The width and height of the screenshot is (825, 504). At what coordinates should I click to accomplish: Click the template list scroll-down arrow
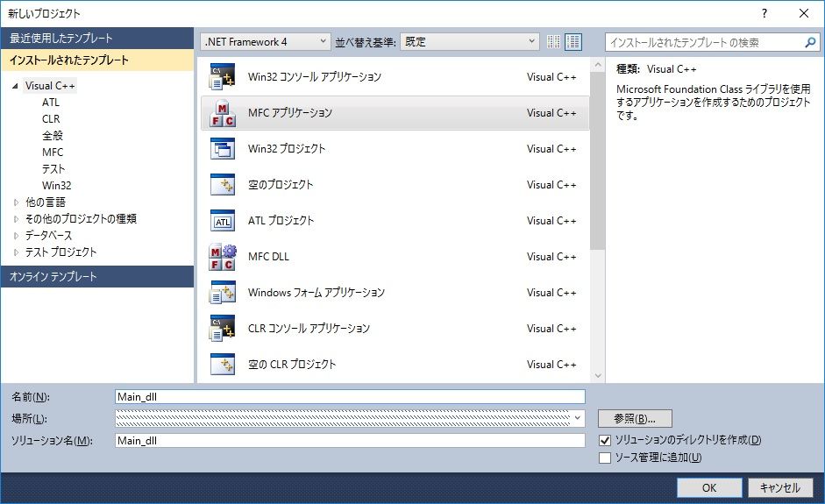pos(597,376)
